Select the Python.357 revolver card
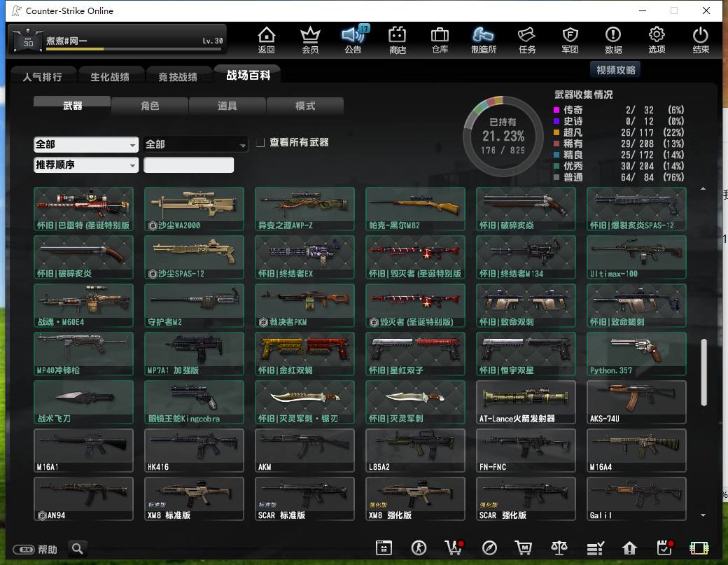The width and height of the screenshot is (728, 565). click(636, 354)
